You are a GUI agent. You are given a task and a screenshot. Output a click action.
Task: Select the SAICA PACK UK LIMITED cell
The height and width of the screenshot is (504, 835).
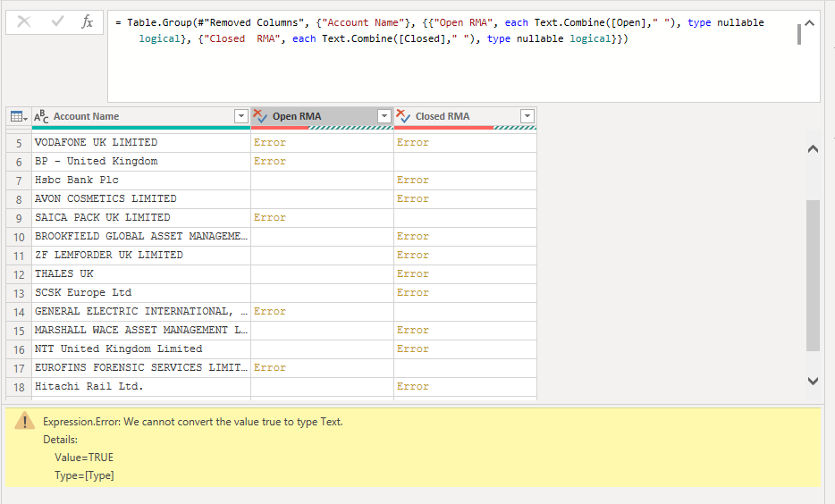(141, 218)
